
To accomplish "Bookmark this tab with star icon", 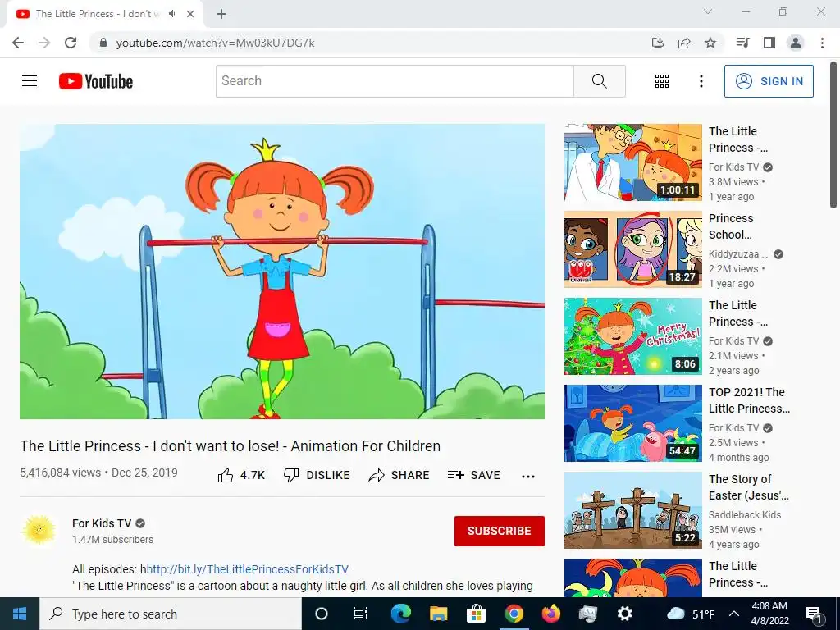I will 710,43.
